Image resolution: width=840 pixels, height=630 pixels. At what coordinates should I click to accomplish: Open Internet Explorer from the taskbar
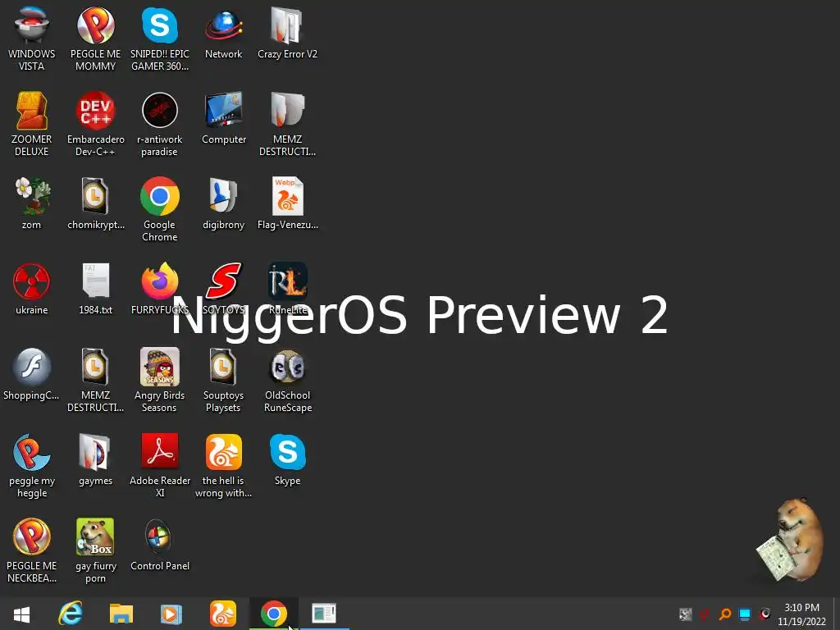tap(71, 614)
